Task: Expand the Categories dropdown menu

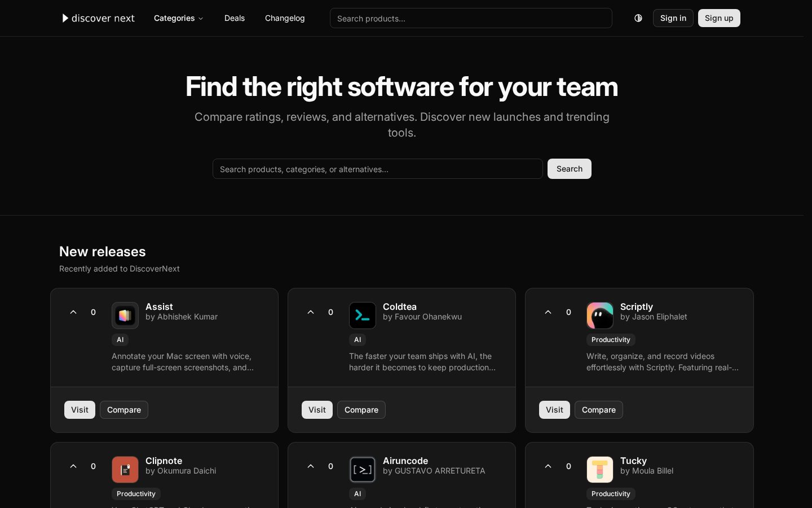Action: [179, 18]
